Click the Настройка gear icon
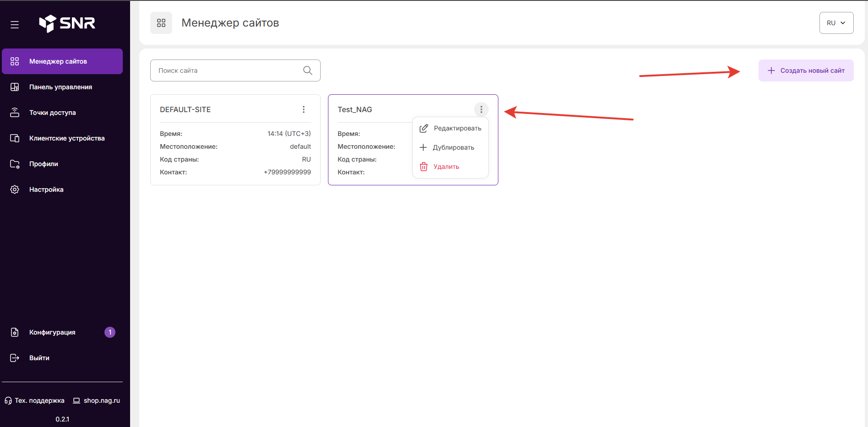The width and height of the screenshot is (868, 427). (x=15, y=189)
